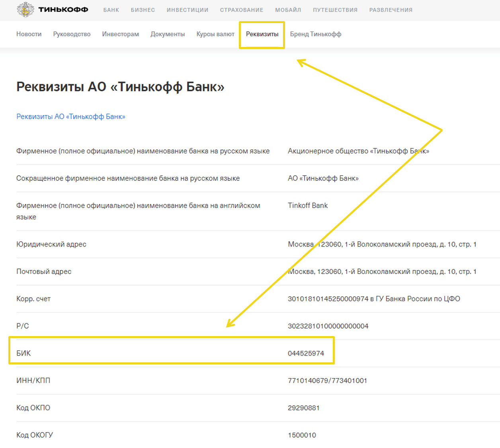Switch to the Новости tab
The height and width of the screenshot is (448, 500).
tap(29, 34)
